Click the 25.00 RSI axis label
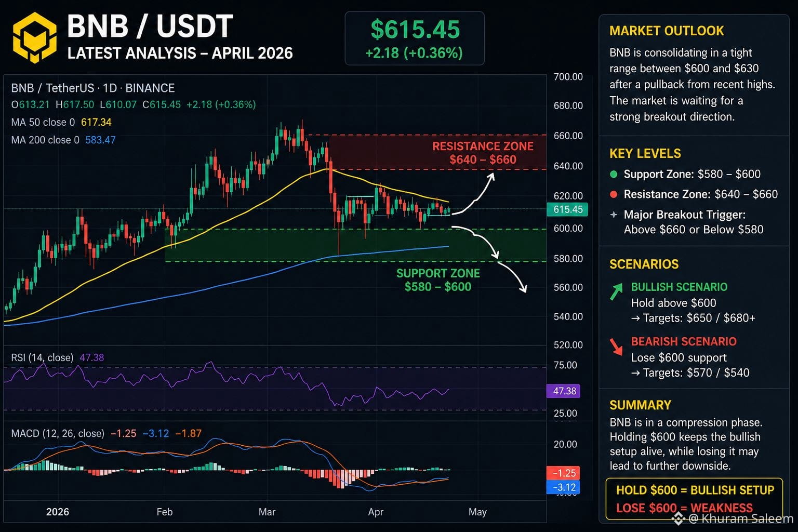Image resolution: width=798 pixels, height=532 pixels. pos(565,413)
